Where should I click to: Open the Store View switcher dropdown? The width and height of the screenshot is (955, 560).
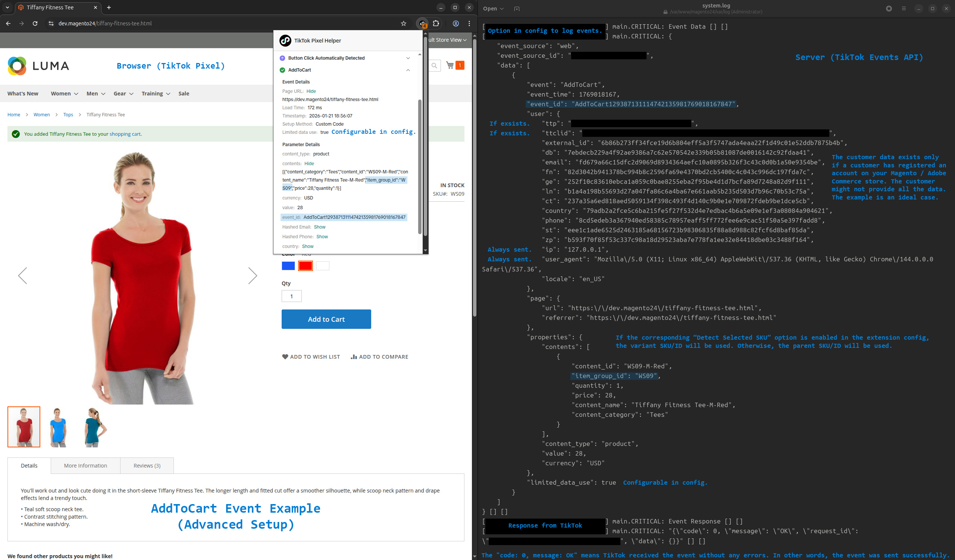[x=448, y=40]
